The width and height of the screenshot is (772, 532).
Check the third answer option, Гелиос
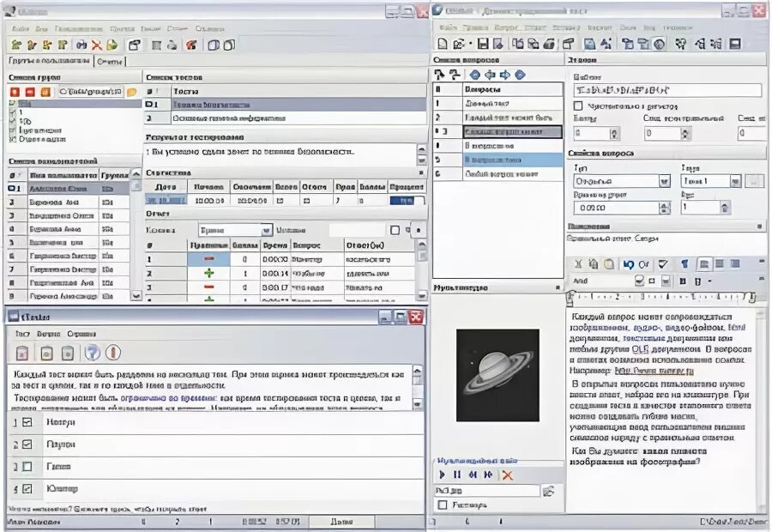[x=27, y=466]
